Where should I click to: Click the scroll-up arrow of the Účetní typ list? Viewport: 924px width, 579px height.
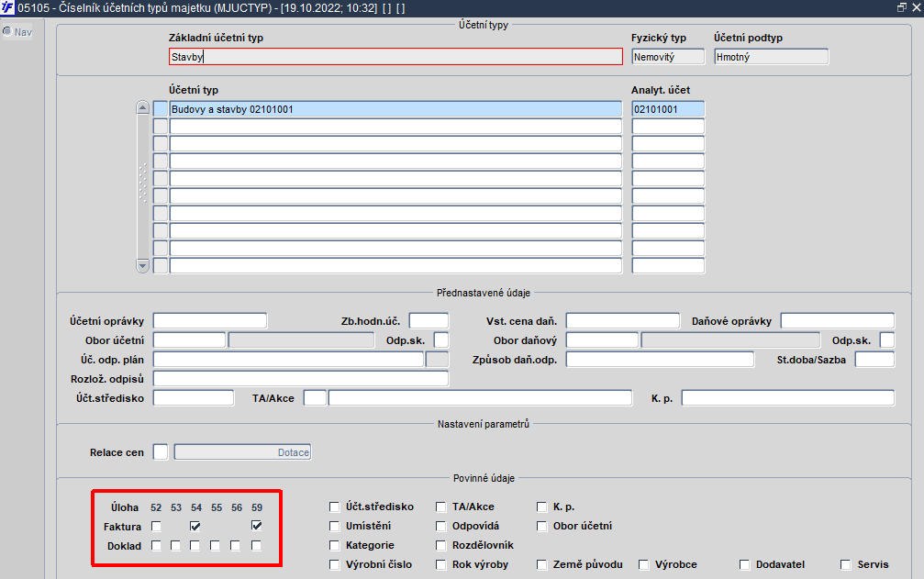142,107
